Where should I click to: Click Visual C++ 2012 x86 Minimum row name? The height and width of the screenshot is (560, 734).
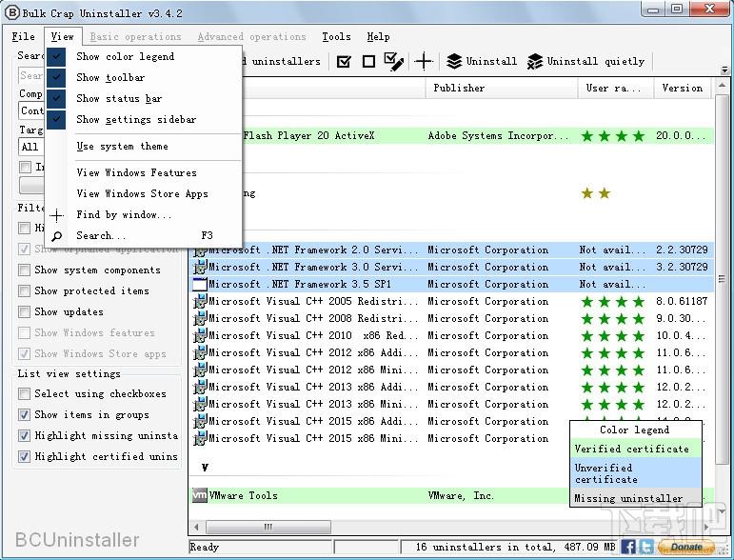click(x=312, y=370)
